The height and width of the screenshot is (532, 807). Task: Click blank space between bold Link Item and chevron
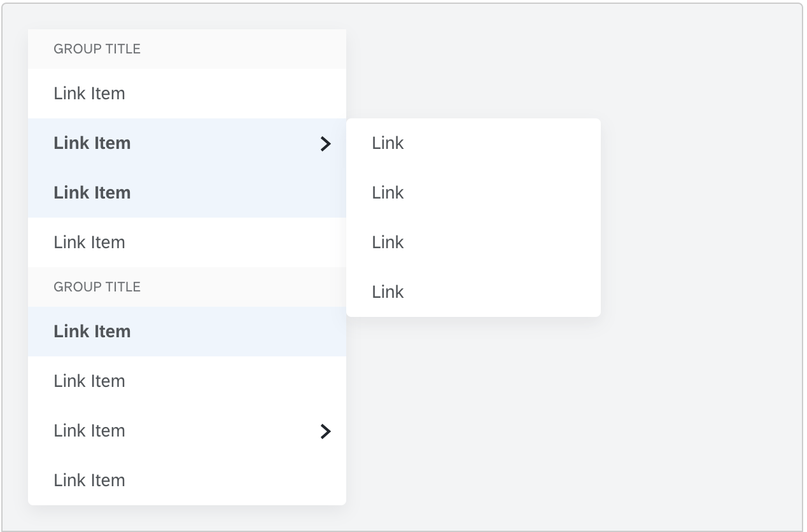point(223,143)
